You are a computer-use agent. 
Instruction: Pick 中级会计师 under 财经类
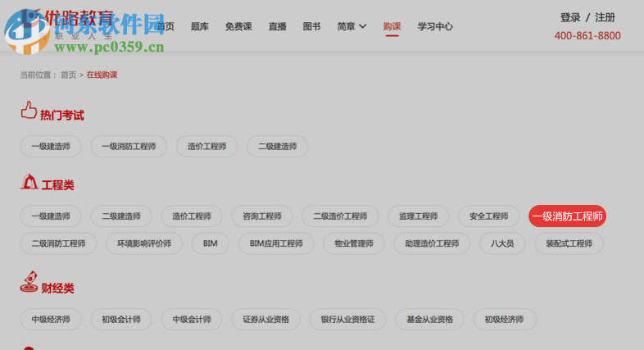coord(192,319)
